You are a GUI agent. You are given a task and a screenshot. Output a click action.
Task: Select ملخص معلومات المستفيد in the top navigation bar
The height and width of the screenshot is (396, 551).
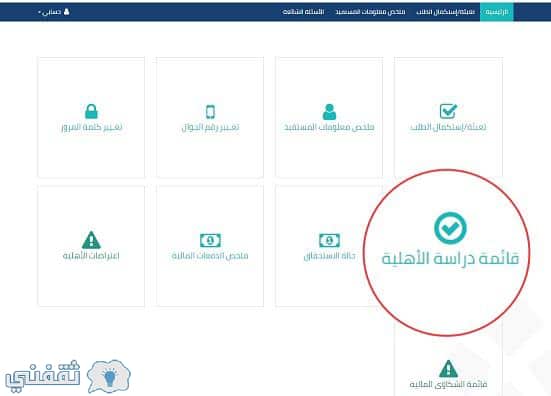370,12
